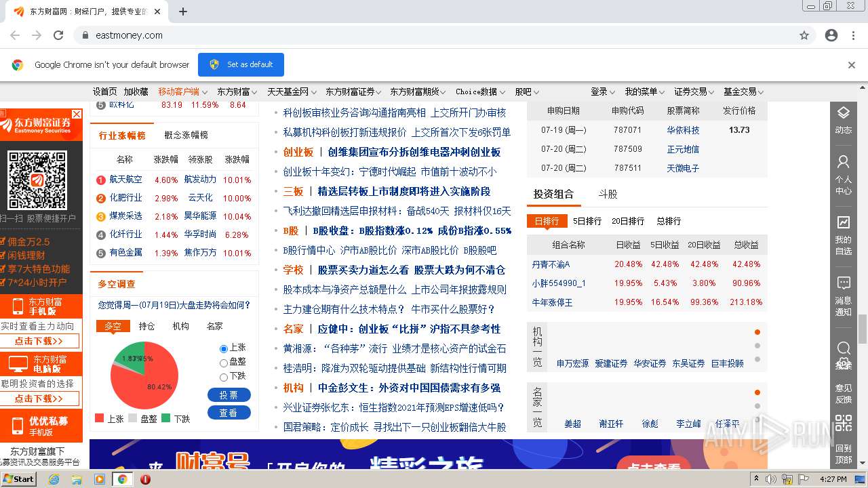Screen dimensions: 868x488
Task: Expand 东方财富证券 dropdown
Action: click(353, 91)
